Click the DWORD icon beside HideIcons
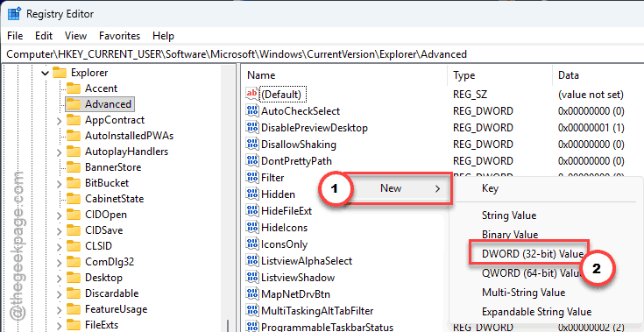The image size is (644, 332). point(251,228)
